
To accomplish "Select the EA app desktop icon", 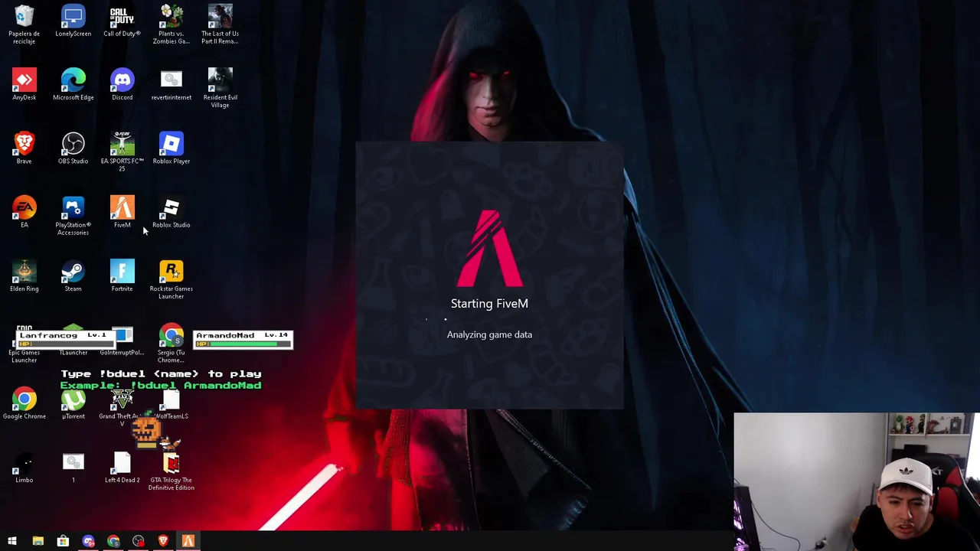I will (x=24, y=212).
